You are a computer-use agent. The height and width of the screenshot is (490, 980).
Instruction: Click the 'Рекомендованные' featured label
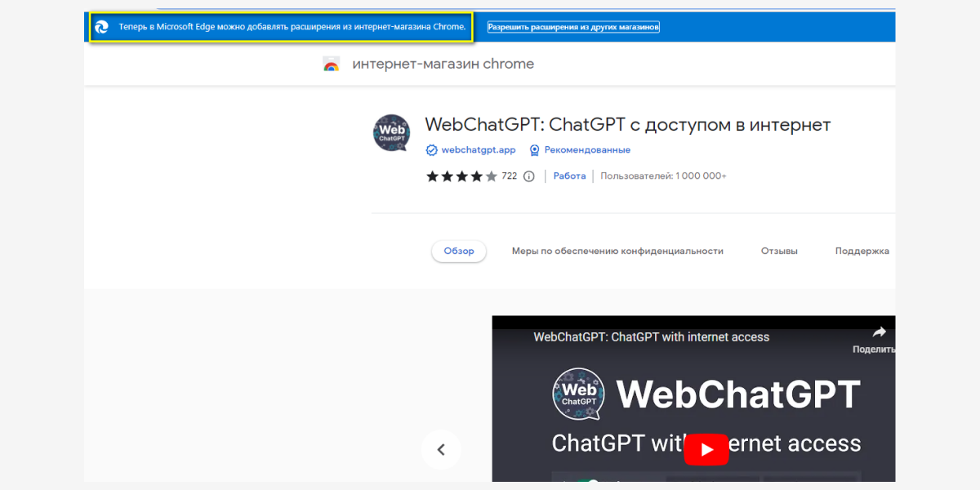point(587,150)
